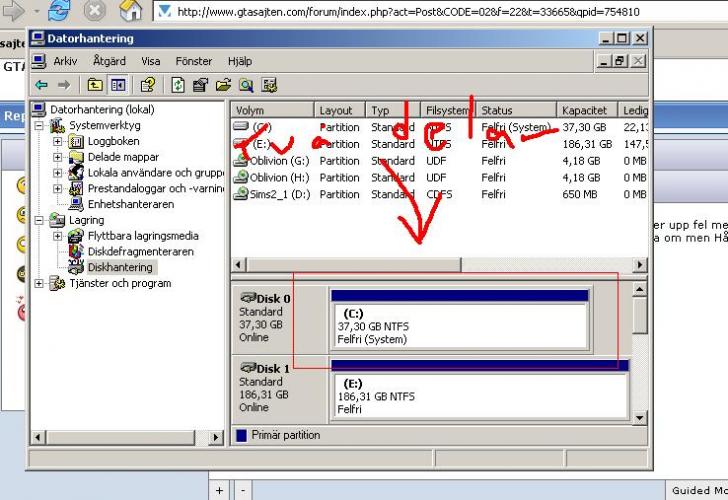
Task: Click the browser Refresh icon
Action: coord(59,12)
